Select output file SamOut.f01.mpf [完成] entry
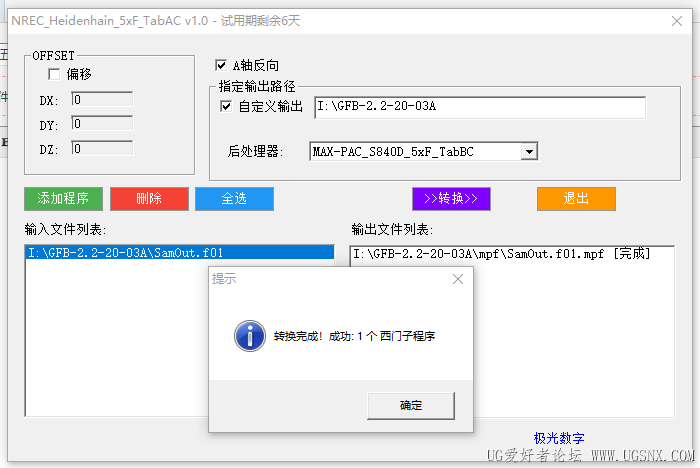Image resolution: width=700 pixels, height=468 pixels. 502,254
